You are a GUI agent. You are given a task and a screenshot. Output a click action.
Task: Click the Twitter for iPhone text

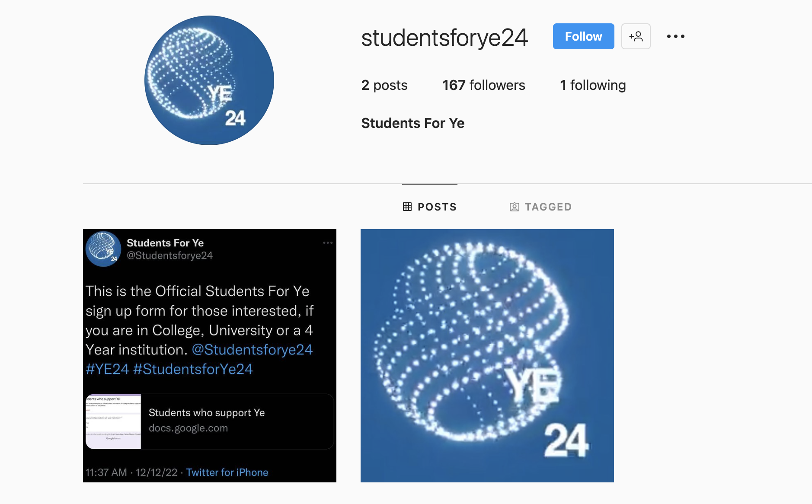pyautogui.click(x=227, y=472)
